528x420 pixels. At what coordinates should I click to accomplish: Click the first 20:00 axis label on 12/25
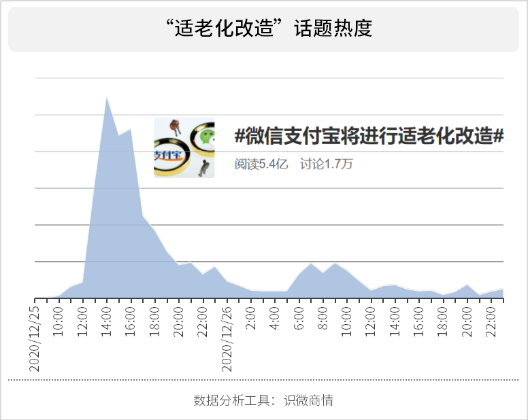[179, 322]
